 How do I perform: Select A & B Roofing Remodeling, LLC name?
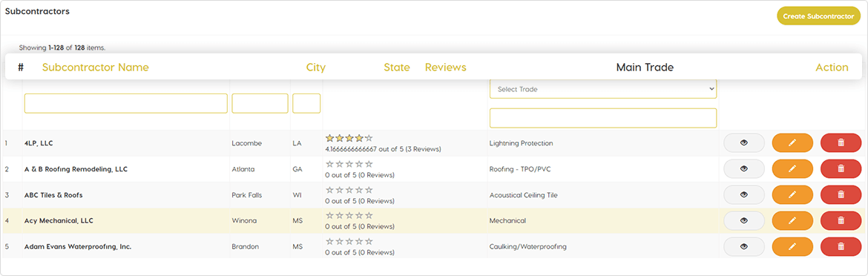pyautogui.click(x=76, y=169)
